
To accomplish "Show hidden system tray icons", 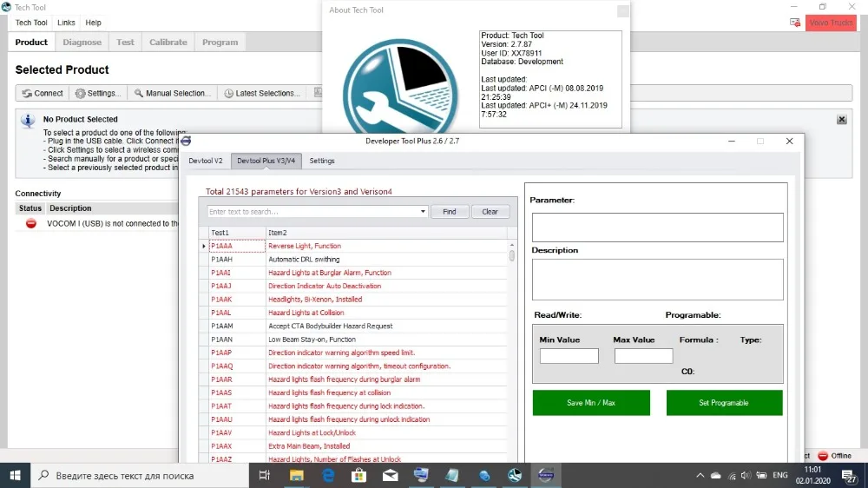I will coord(700,475).
